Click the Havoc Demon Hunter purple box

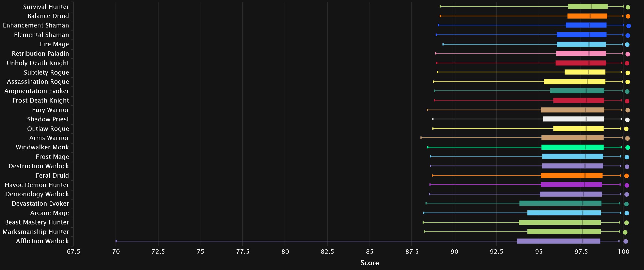(x=571, y=184)
